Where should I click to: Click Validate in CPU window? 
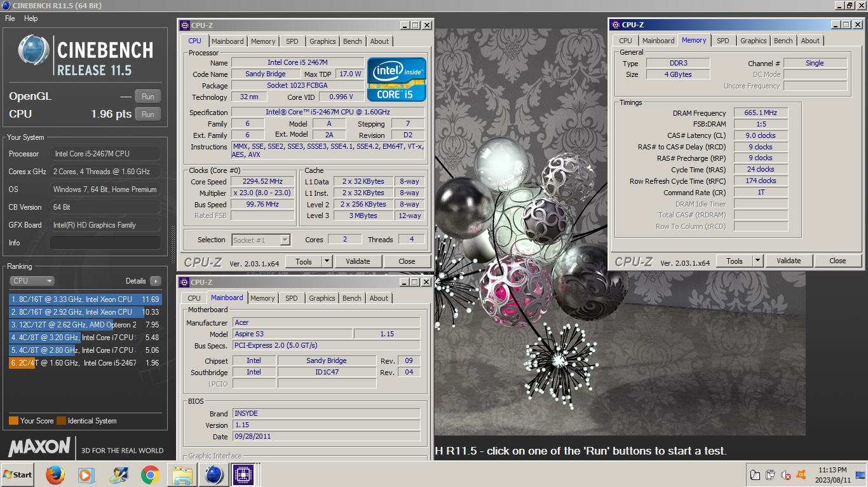358,261
